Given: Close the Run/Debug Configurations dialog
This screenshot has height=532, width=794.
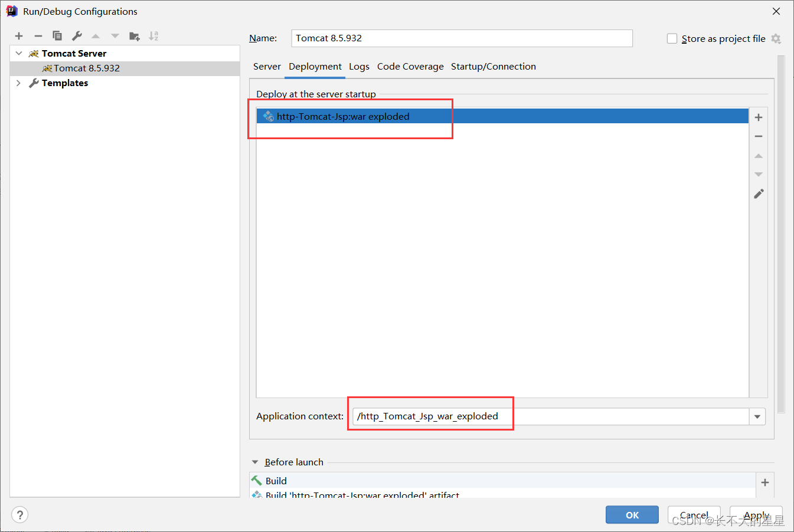Looking at the screenshot, I should 776,11.
